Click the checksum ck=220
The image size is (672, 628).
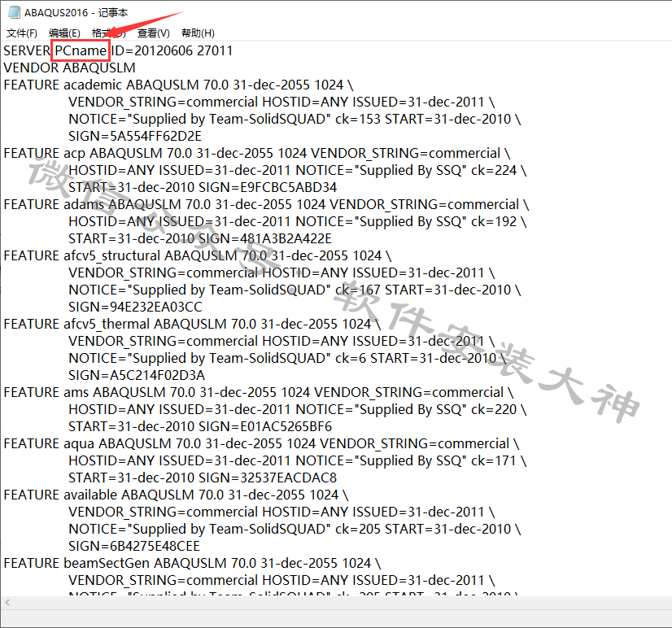click(x=494, y=409)
